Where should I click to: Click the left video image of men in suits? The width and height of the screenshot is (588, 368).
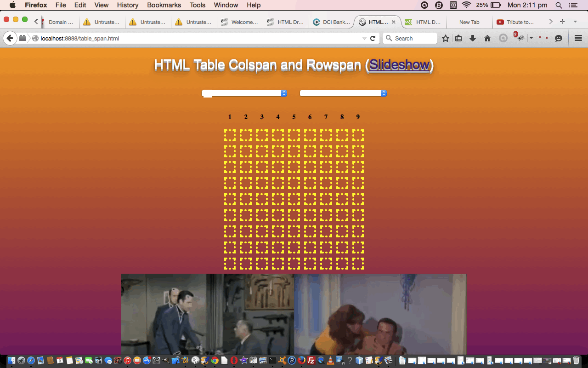coord(208,314)
